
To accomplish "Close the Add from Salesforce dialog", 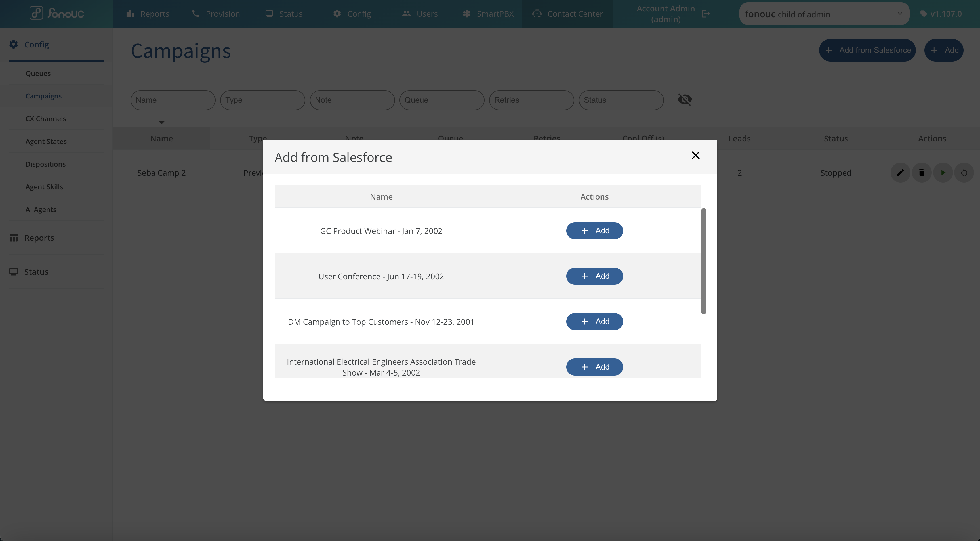I will (x=695, y=155).
